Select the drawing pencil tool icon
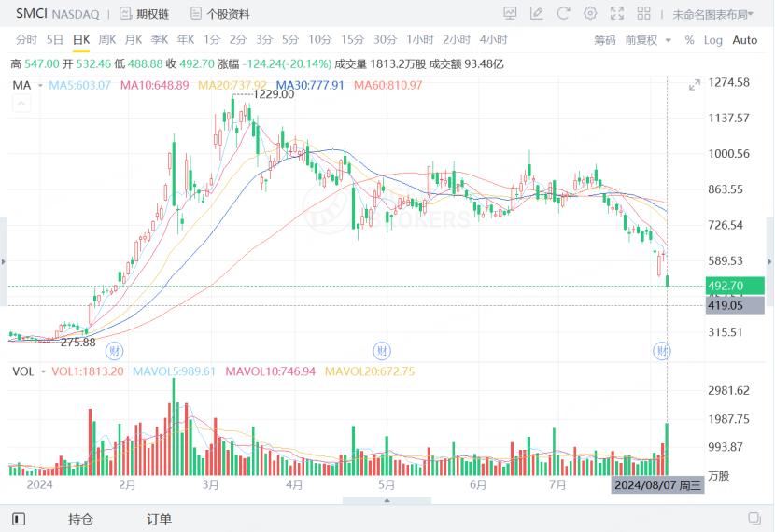775x532 pixels. coord(536,13)
